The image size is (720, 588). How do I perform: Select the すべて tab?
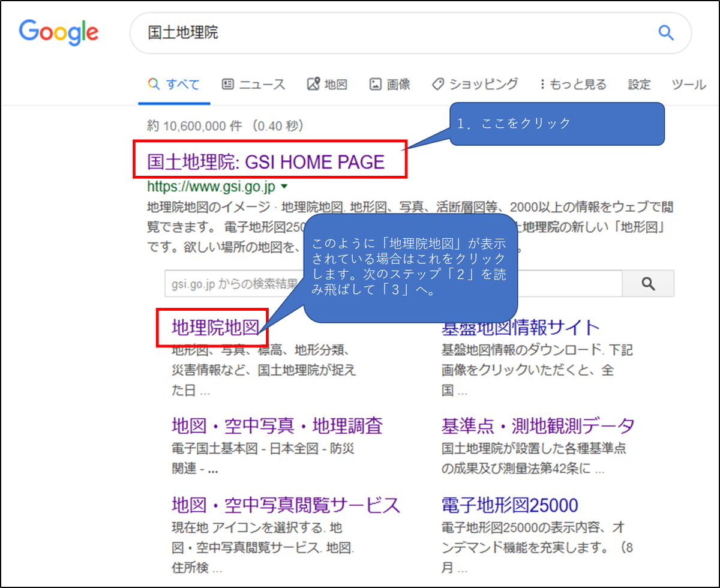(x=174, y=85)
